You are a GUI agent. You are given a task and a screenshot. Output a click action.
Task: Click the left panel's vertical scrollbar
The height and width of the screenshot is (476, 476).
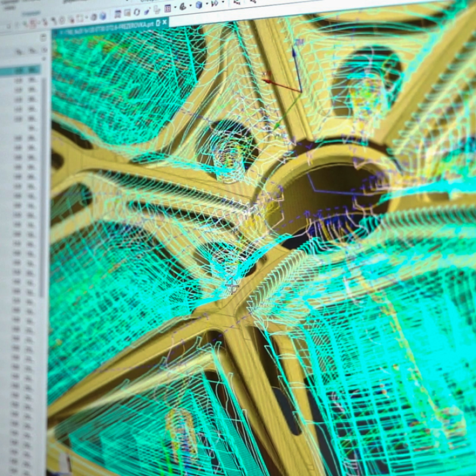coord(43,178)
